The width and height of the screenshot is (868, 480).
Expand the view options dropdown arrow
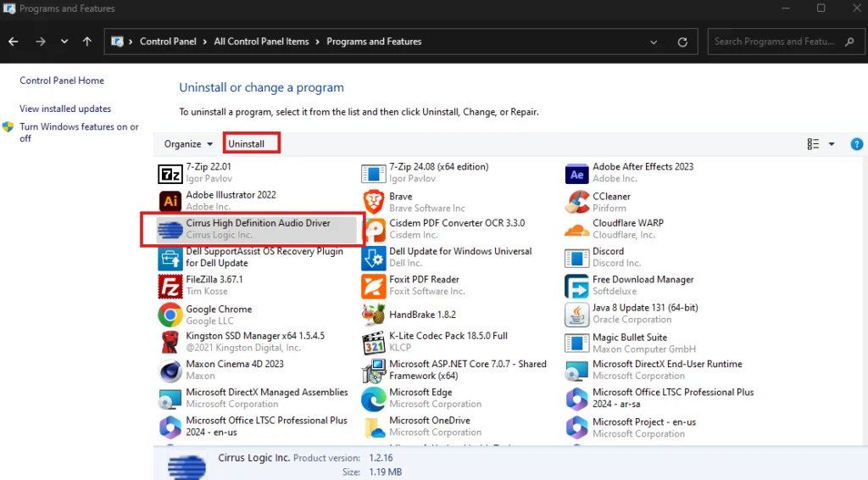(x=831, y=144)
